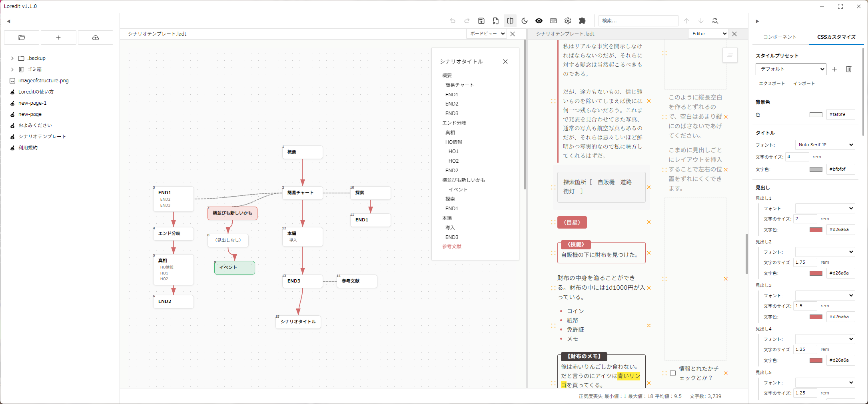
Task: Open the keyboard shortcuts icon
Action: coord(553,21)
